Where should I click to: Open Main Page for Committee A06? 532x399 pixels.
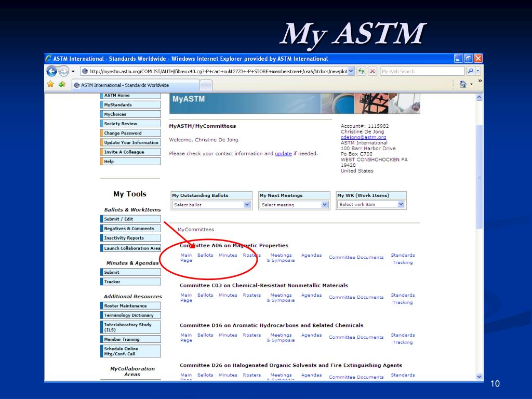[187, 258]
